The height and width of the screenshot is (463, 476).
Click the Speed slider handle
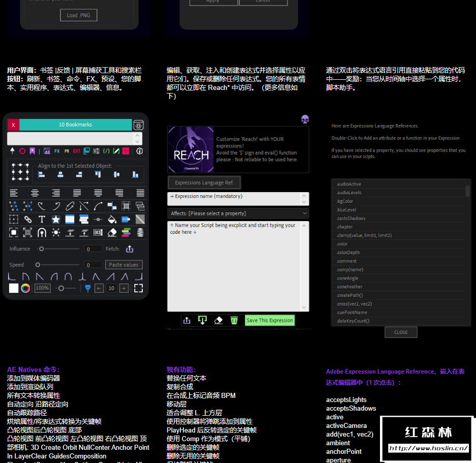click(38, 265)
